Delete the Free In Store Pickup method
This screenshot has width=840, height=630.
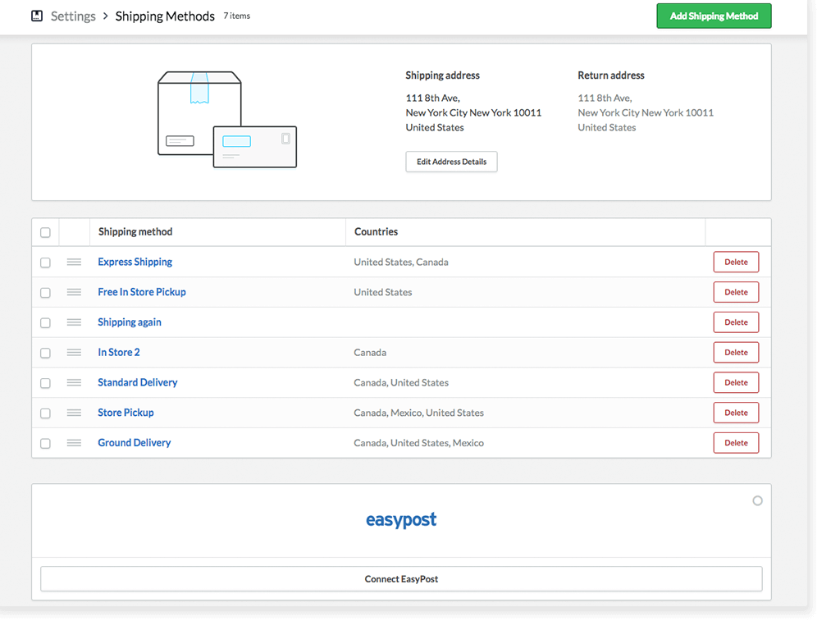(736, 292)
